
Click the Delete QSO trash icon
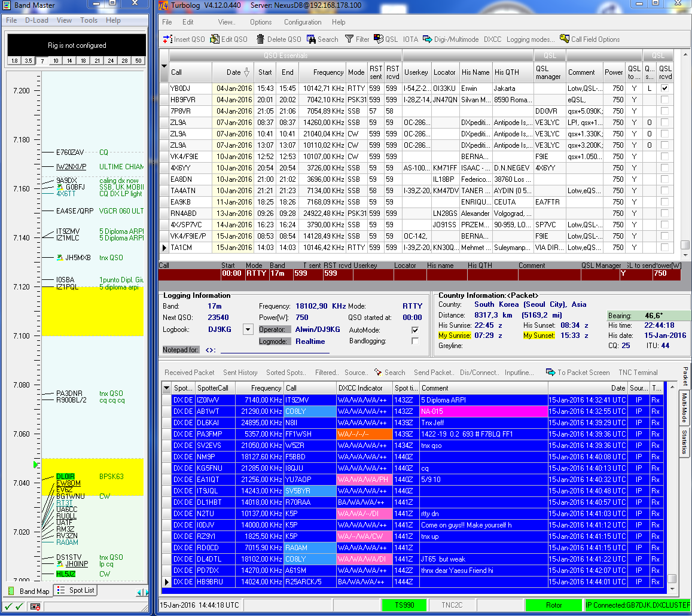pyautogui.click(x=260, y=39)
